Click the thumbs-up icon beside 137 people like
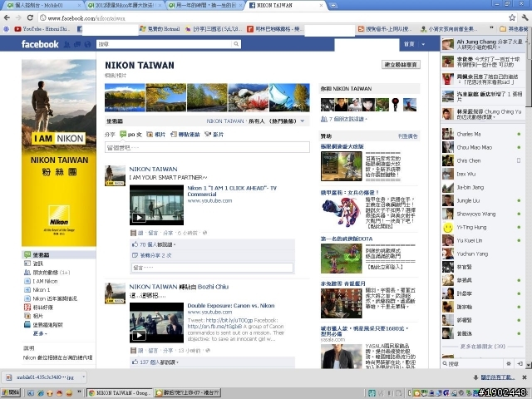This screenshot has width=532, height=399. [x=135, y=362]
